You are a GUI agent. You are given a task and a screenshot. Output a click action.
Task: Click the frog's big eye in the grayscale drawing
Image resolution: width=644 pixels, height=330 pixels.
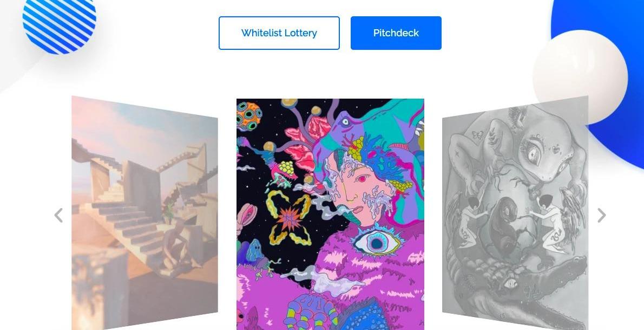pos(533,153)
